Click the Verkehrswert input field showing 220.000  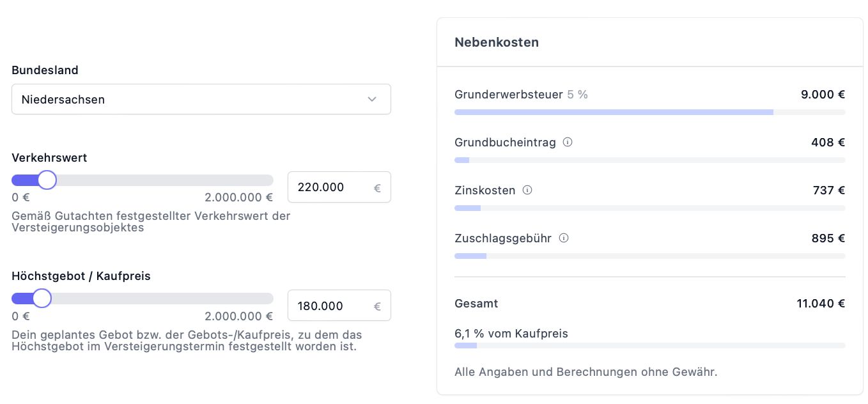tap(339, 187)
